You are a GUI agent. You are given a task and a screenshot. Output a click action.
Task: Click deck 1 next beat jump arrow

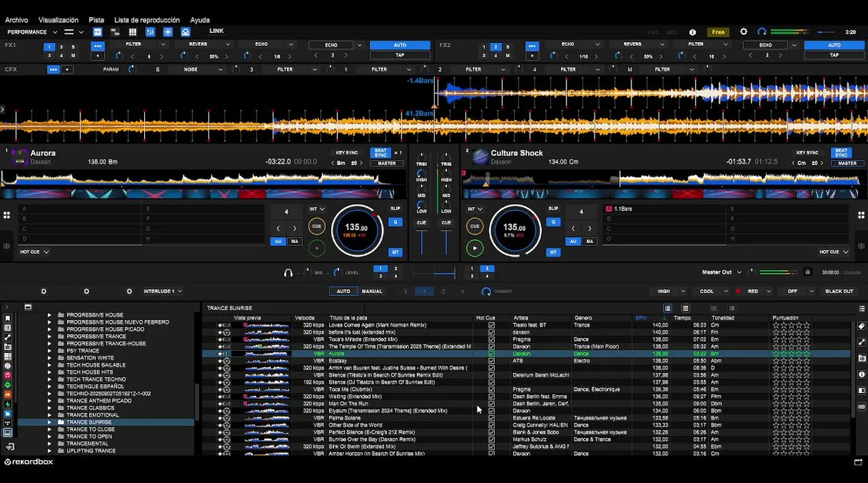(294, 229)
